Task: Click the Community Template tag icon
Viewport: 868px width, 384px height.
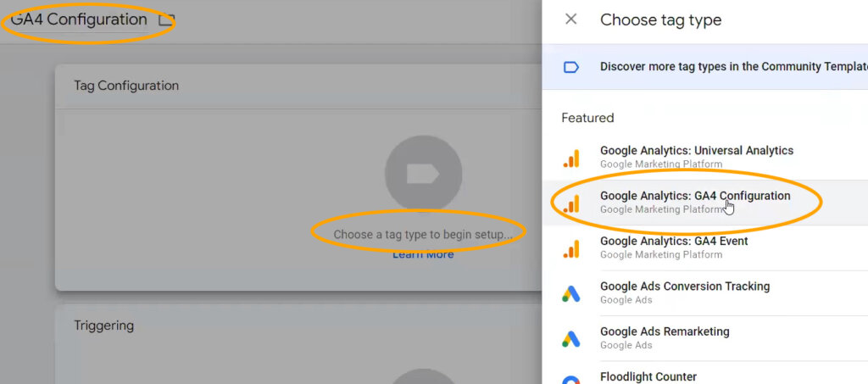Action: tap(570, 67)
